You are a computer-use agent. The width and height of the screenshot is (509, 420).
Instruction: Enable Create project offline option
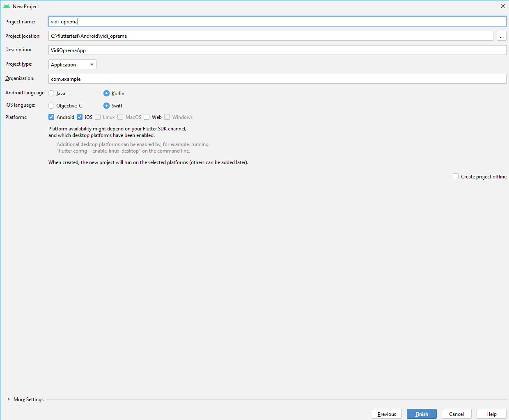[x=456, y=177]
